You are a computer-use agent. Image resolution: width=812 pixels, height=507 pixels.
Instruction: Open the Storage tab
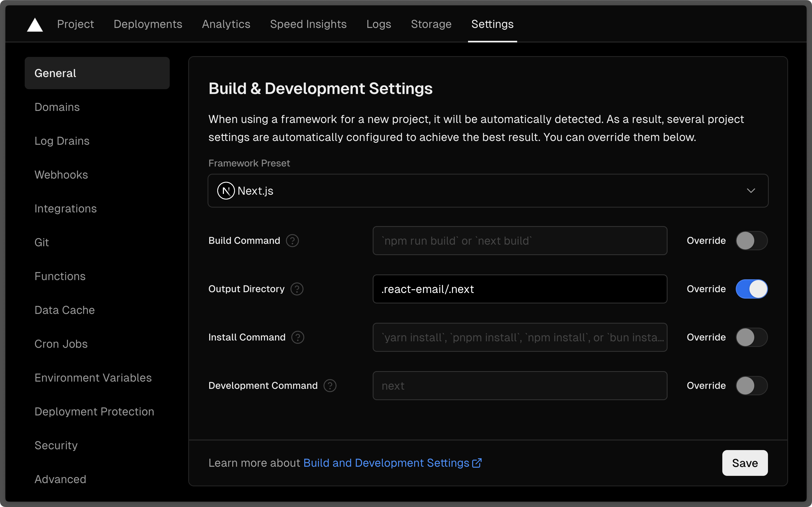pyautogui.click(x=431, y=24)
